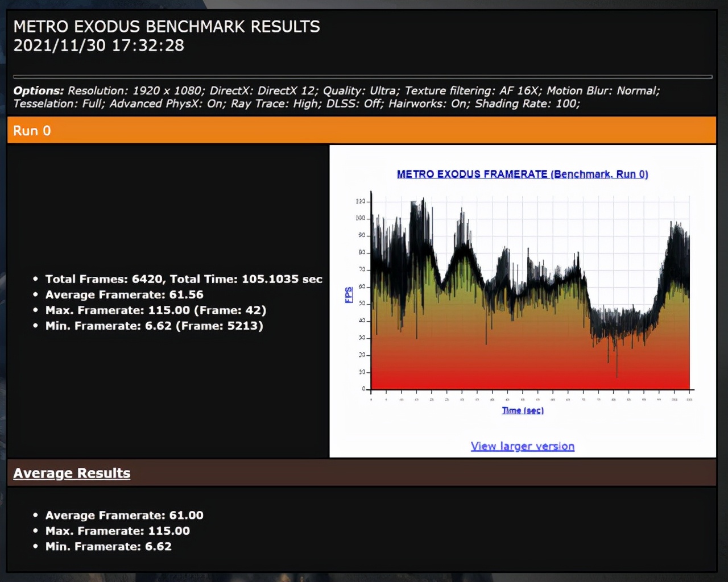Select the orange Run 0 header bar

click(x=361, y=130)
